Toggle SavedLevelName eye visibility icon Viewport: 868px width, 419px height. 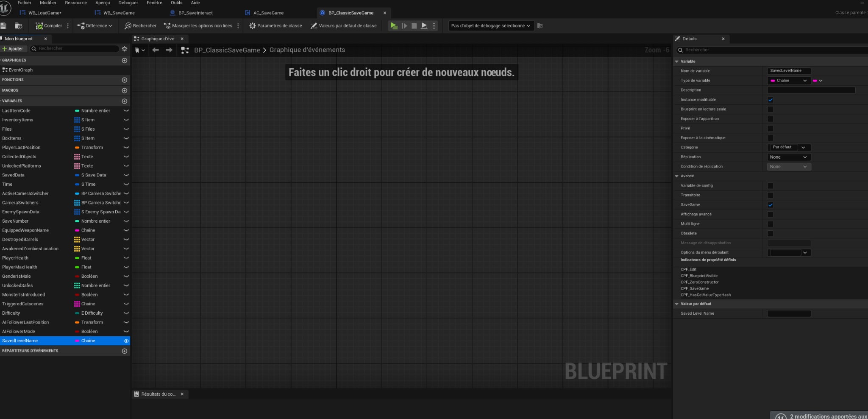[x=126, y=341]
